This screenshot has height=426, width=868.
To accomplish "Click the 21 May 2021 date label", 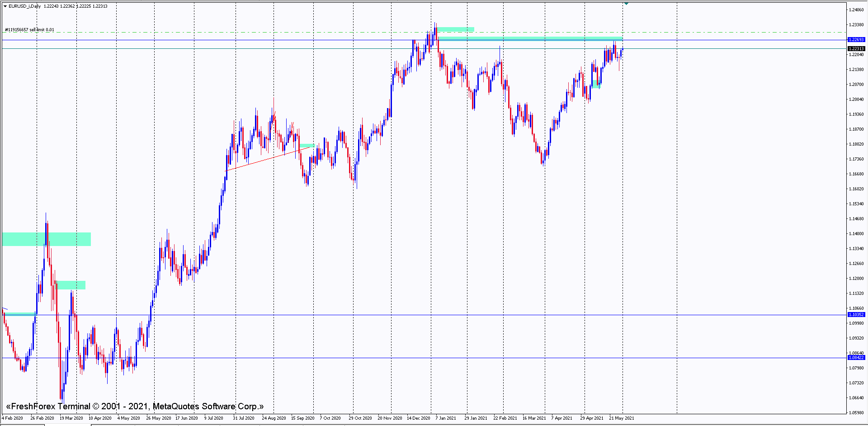I will point(621,418).
